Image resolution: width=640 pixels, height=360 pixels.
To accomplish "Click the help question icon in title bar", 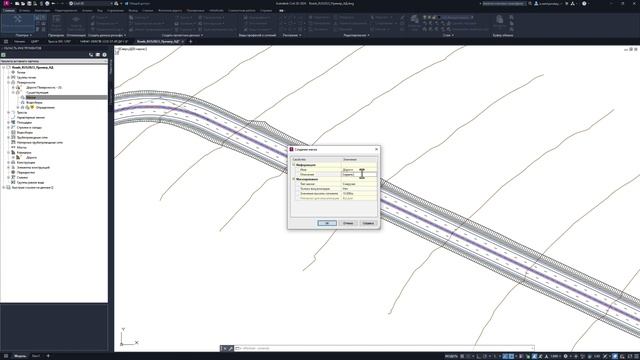I will point(584,3).
